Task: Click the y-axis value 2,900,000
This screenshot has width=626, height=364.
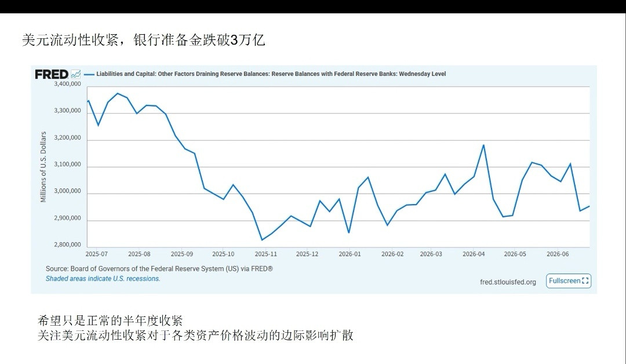Action: pyautogui.click(x=67, y=219)
